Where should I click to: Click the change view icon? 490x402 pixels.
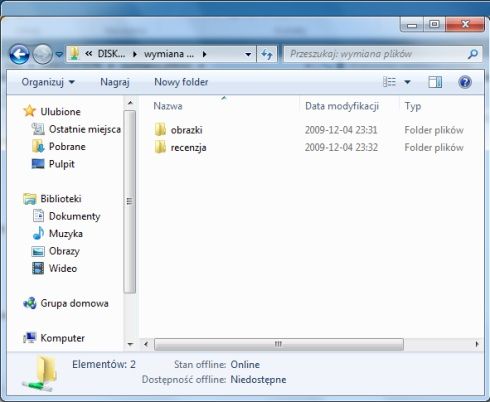click(x=389, y=82)
